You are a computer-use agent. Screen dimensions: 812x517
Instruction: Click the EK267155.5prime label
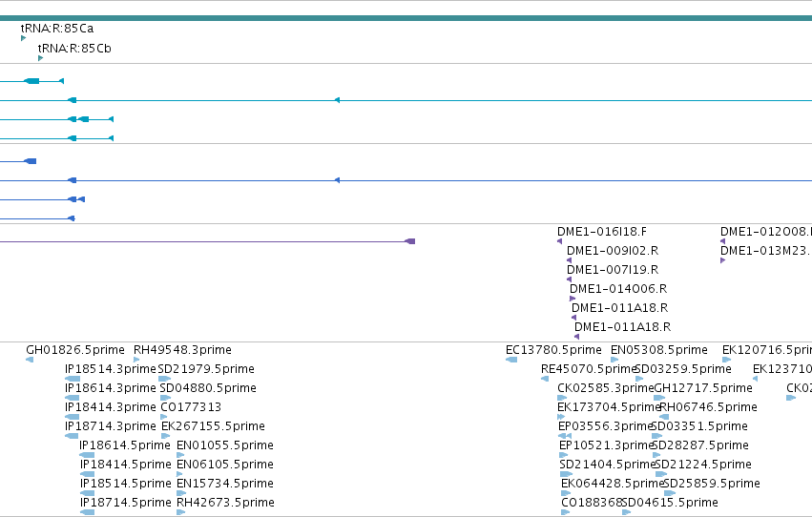tap(214, 426)
